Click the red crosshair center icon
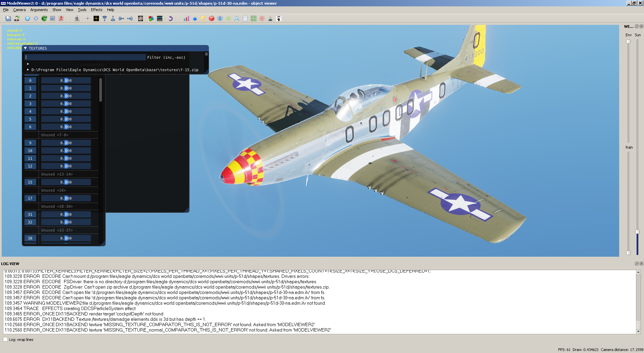Viewport: 644px width, 353px height. [x=88, y=18]
